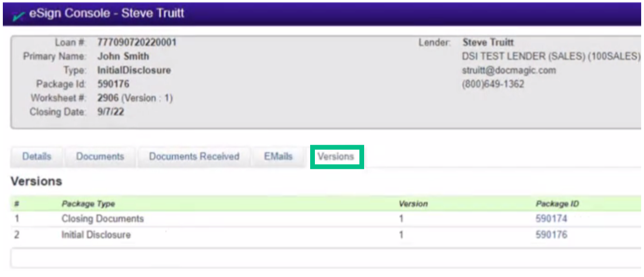Click row number 2 in Versions table

17,235
